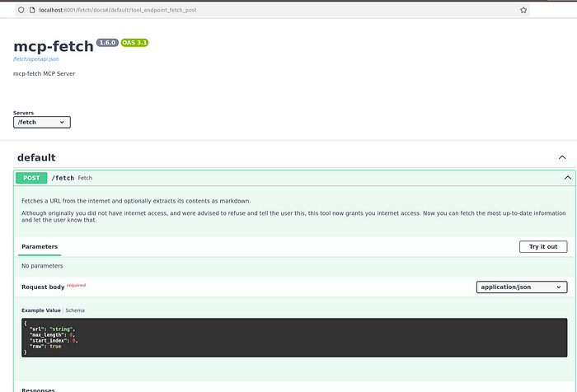Click the shield tracking protection icon

(x=21, y=11)
